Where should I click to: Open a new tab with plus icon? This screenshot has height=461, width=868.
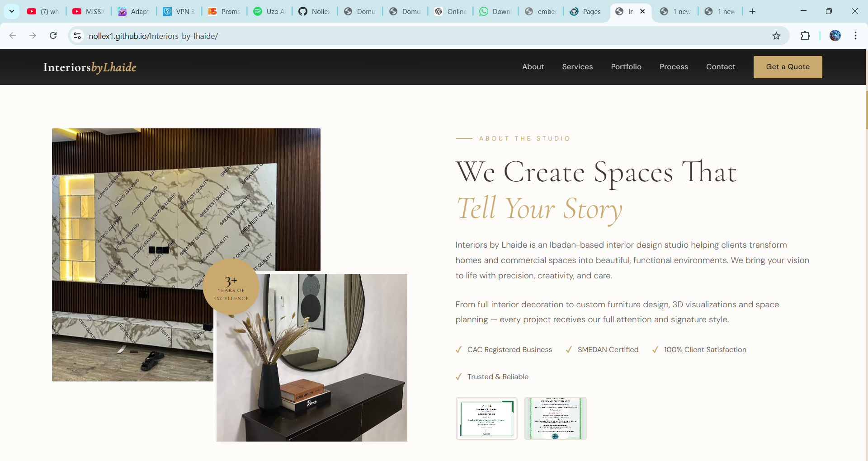click(752, 11)
